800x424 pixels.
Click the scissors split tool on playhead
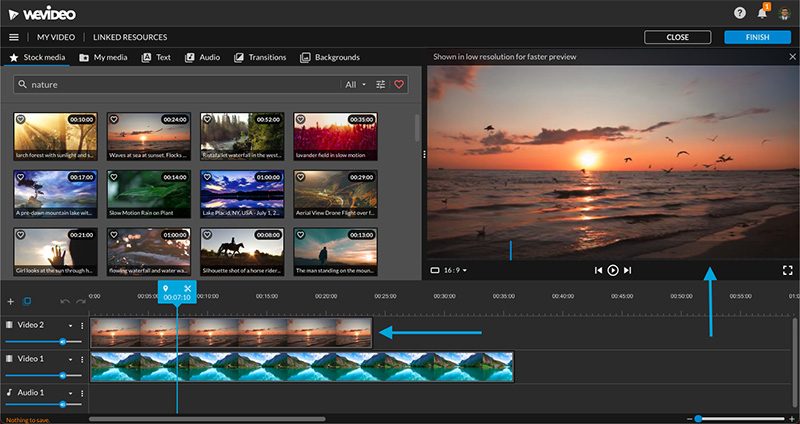187,289
